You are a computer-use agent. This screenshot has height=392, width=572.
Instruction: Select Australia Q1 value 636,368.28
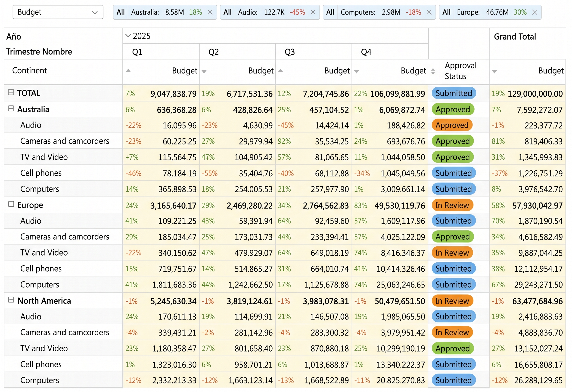click(177, 110)
